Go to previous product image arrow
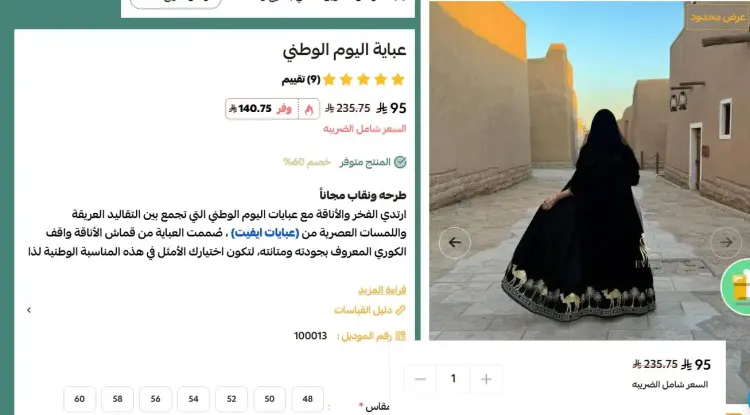Screen dimensions: 750x415 454,242
